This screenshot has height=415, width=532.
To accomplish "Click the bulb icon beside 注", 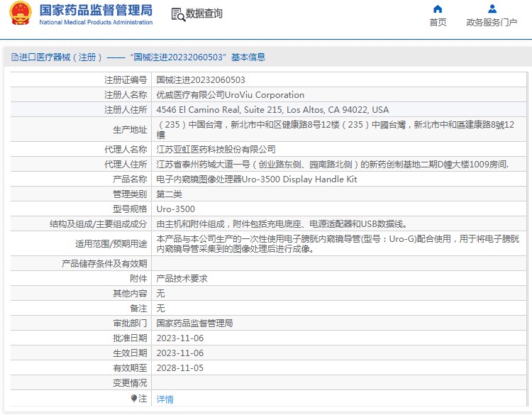I will pyautogui.click(x=134, y=399).
